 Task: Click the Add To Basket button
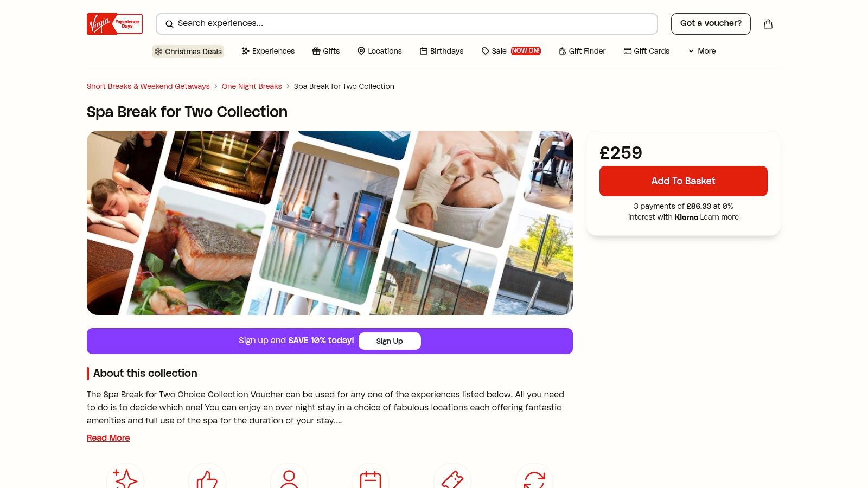[684, 181]
